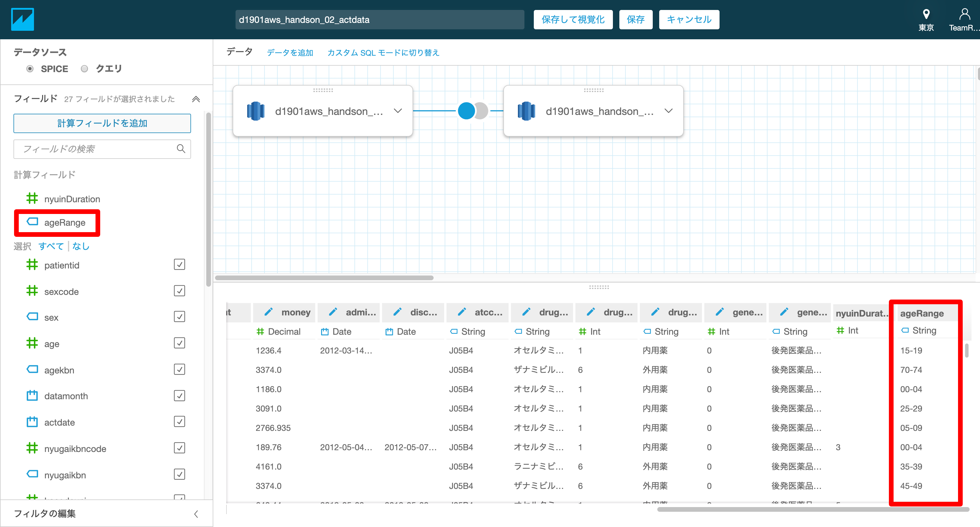Click the dataset name input field

tap(380, 19)
